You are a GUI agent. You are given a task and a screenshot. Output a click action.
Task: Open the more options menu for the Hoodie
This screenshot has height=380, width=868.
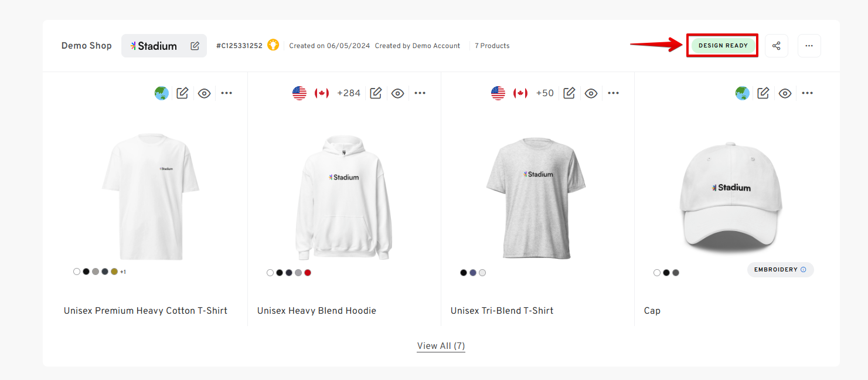420,93
